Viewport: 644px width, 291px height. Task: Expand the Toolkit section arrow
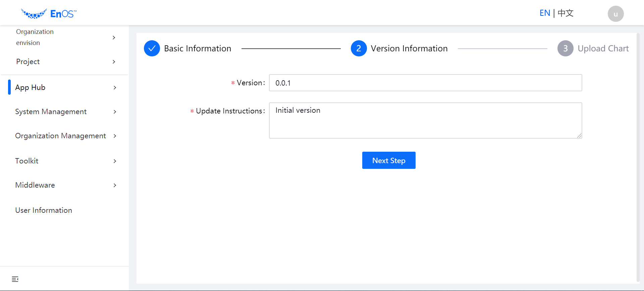click(x=115, y=161)
